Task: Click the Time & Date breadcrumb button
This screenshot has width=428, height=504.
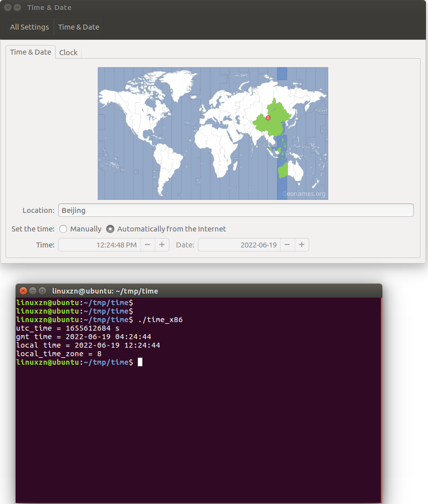Action: pyautogui.click(x=79, y=27)
